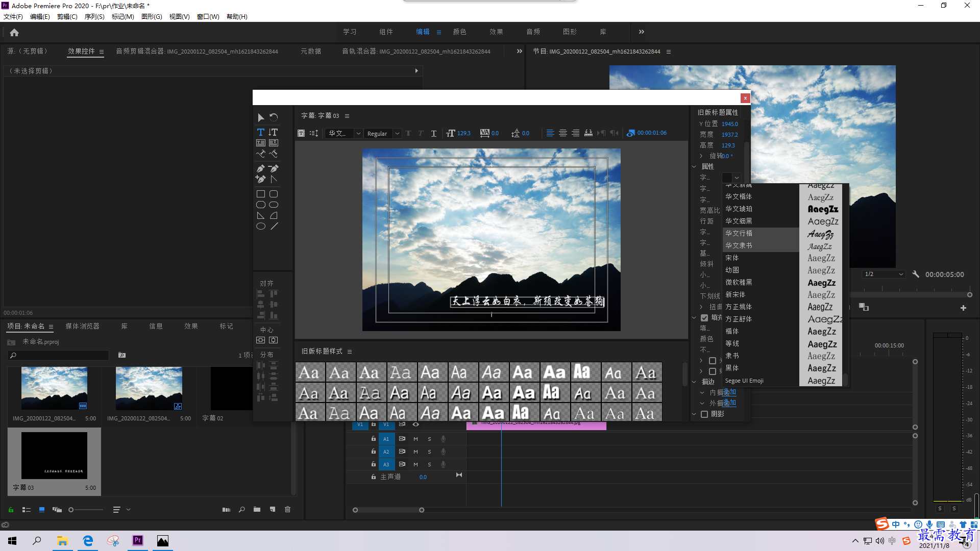The width and height of the screenshot is (980, 551).
Task: Toggle the 填充 (Fill) checkbox
Action: (704, 317)
